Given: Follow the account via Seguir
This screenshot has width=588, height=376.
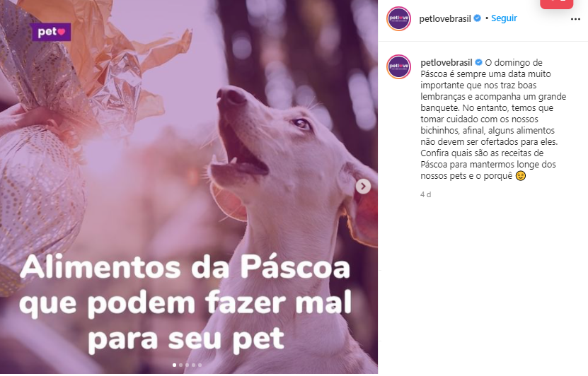Looking at the screenshot, I should 504,18.
